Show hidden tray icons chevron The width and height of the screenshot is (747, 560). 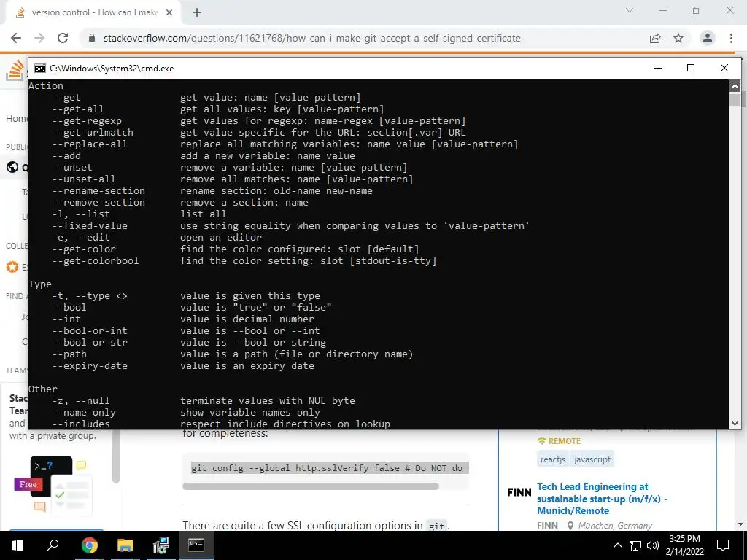coord(617,545)
